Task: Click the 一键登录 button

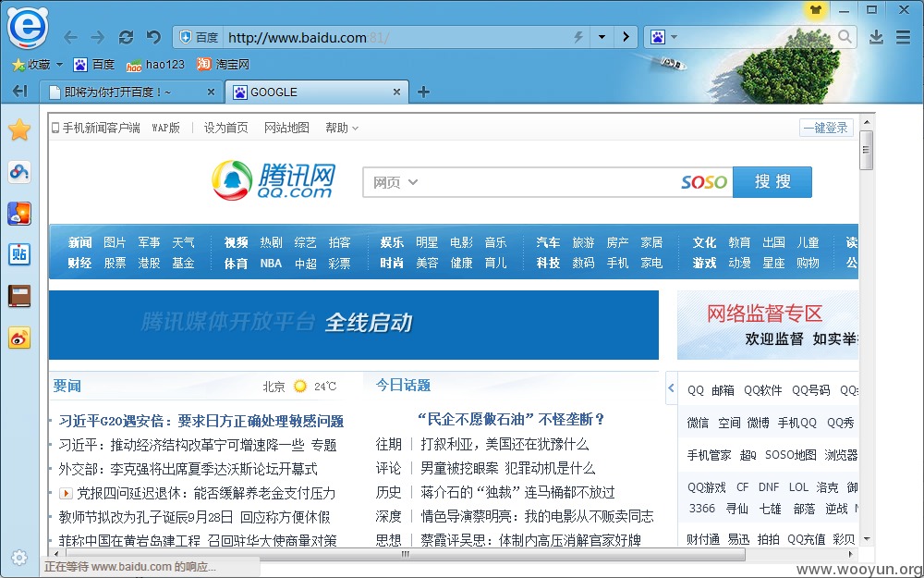Action: (x=826, y=128)
